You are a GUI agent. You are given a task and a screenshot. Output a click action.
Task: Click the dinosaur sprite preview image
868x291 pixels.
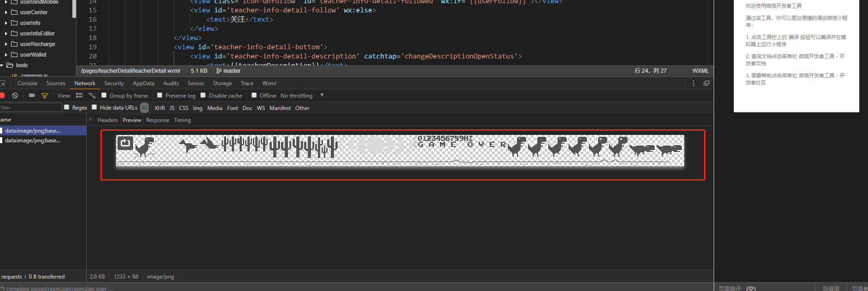[x=400, y=151]
